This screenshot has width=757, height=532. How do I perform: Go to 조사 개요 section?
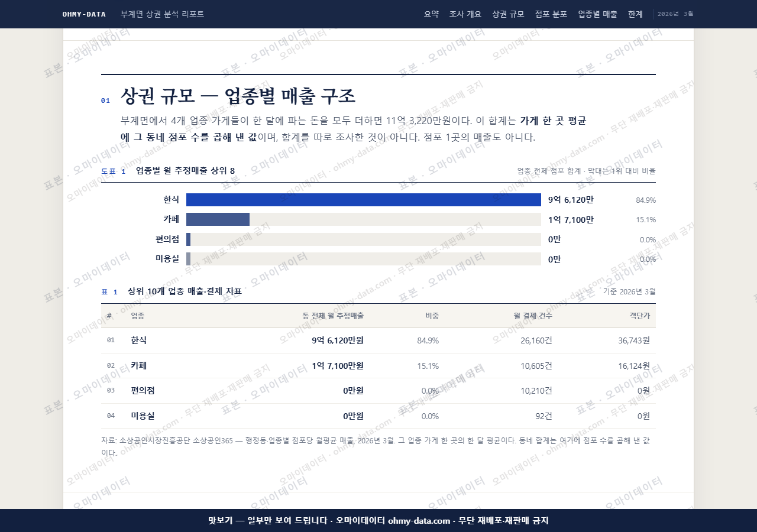coord(465,14)
